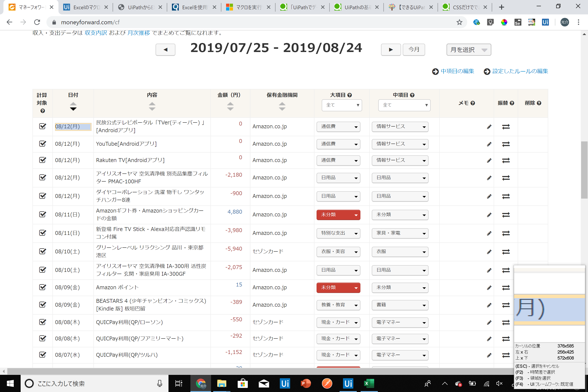Uncheck the BEASTARS 4 row checkbox
The image size is (588, 392).
[x=43, y=305]
